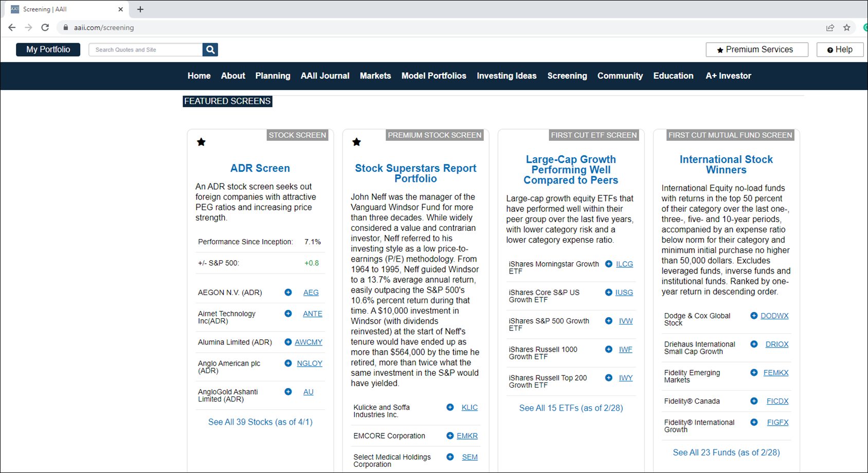The height and width of the screenshot is (473, 868).
Task: Click the Search Quotes and Site field
Action: [x=146, y=50]
